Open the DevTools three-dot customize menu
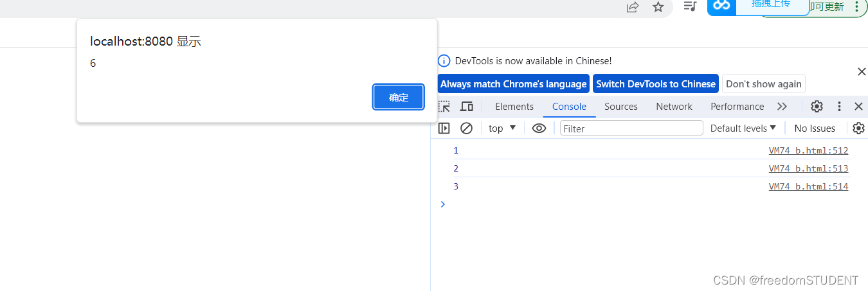Screen dimensions: 868x291 [x=839, y=107]
